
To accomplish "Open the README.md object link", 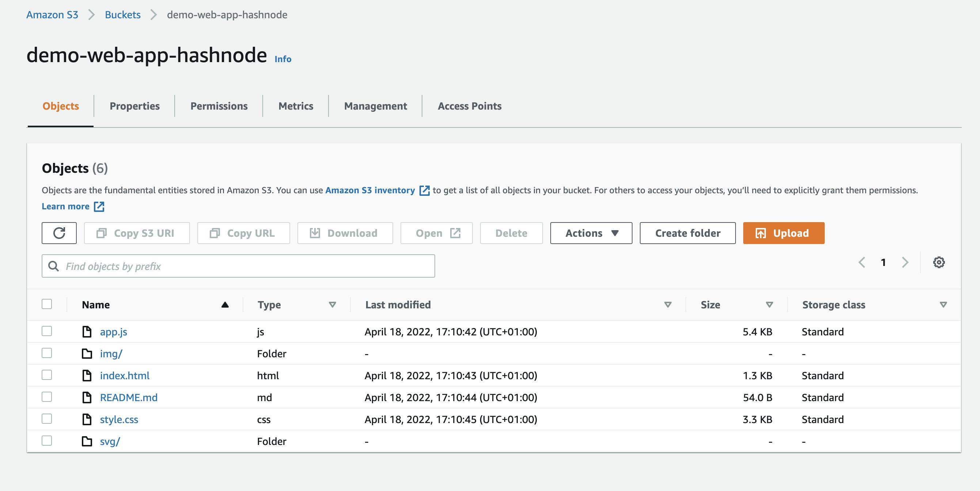I will 129,397.
